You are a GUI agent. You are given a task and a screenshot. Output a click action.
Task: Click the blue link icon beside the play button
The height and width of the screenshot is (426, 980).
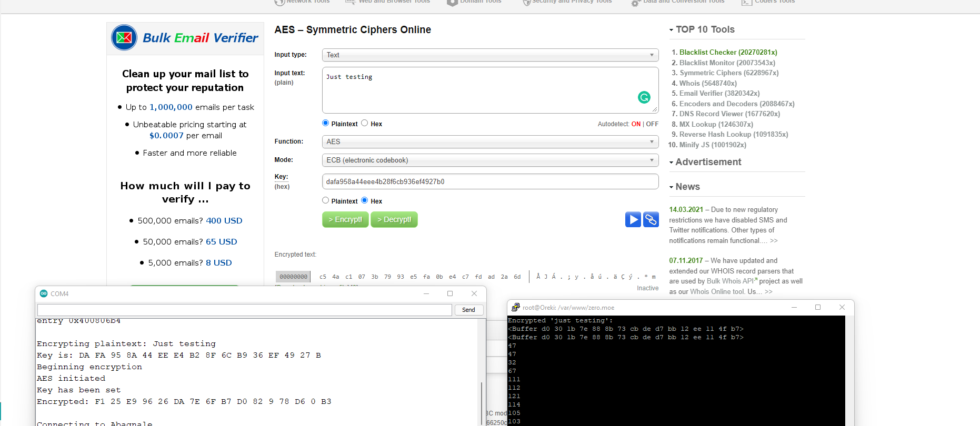click(x=651, y=219)
